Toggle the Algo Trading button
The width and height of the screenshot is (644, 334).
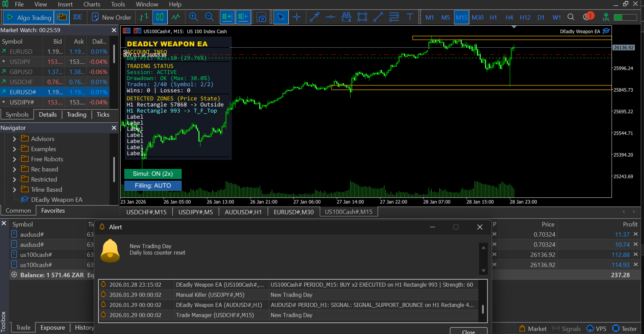(x=29, y=17)
